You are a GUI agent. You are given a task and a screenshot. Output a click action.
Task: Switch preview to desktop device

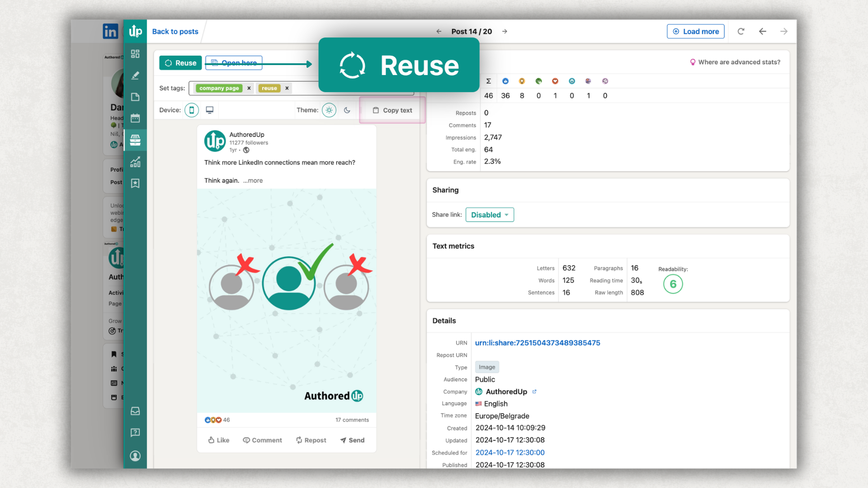[x=210, y=110]
